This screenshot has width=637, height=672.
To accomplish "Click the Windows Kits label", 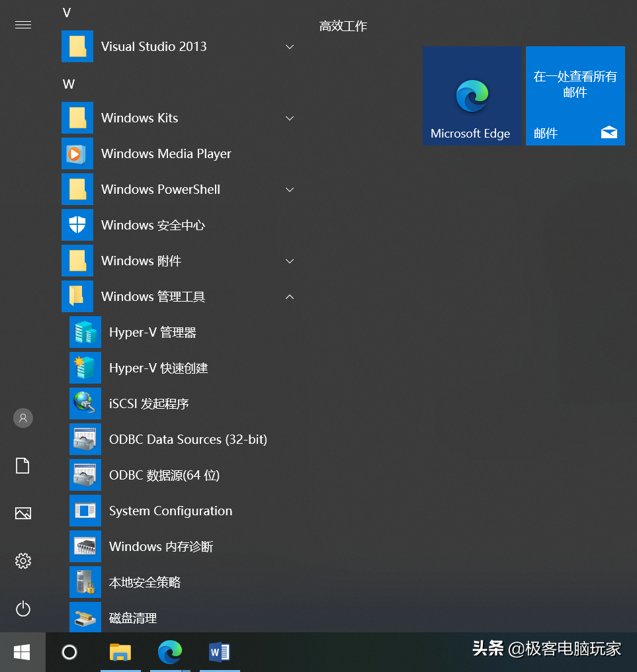I will tap(140, 118).
